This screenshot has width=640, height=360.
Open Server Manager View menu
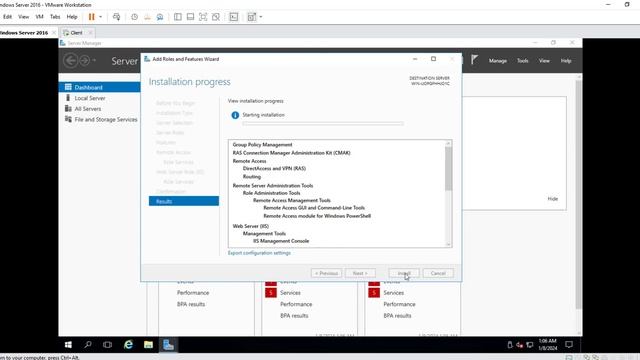544,61
